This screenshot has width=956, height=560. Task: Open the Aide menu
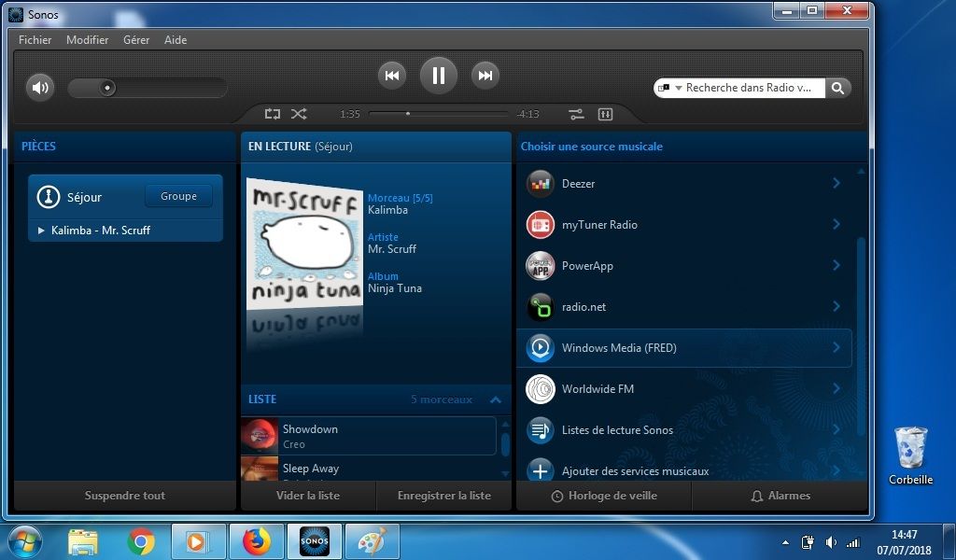[x=176, y=39]
